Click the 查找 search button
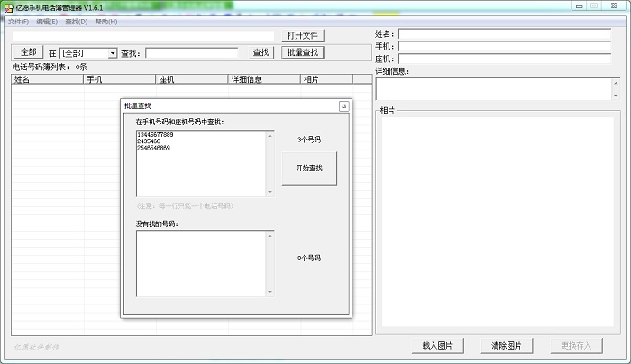 261,52
